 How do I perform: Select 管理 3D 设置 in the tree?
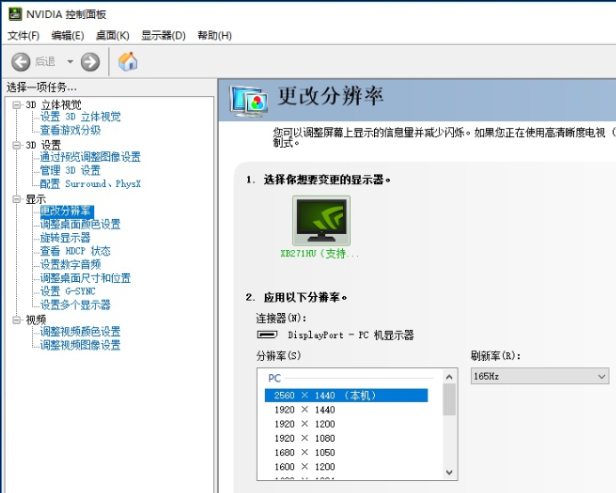(70, 171)
